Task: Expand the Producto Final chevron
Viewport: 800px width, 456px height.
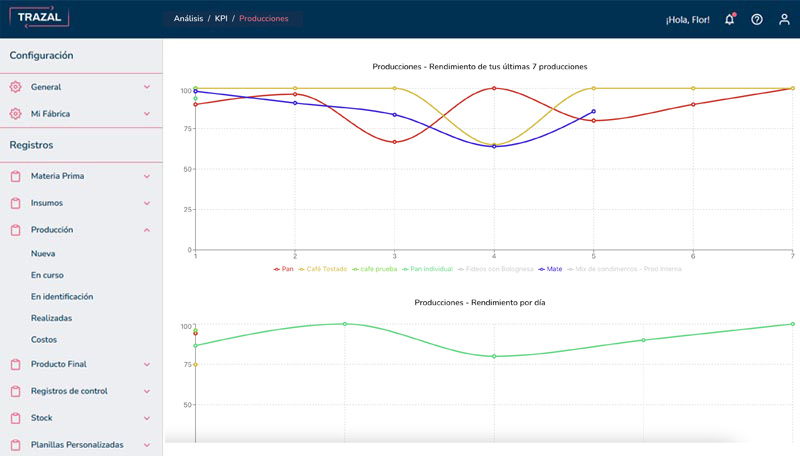Action: [147, 364]
